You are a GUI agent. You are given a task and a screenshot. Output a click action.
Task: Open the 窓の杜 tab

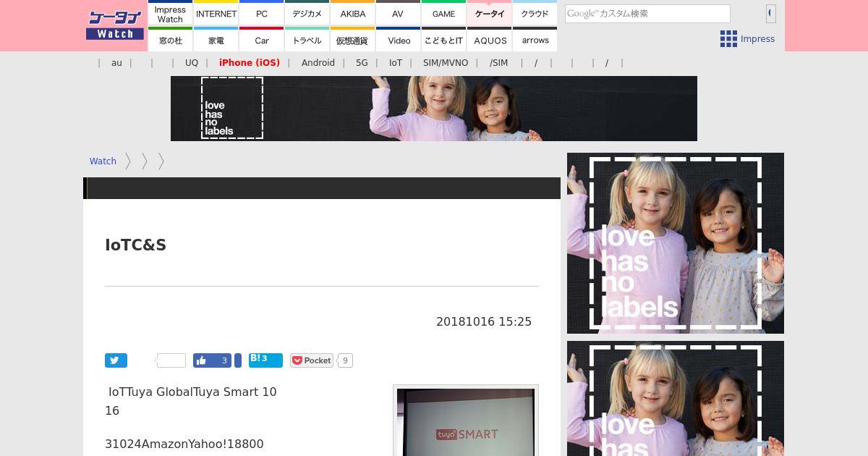pos(171,40)
